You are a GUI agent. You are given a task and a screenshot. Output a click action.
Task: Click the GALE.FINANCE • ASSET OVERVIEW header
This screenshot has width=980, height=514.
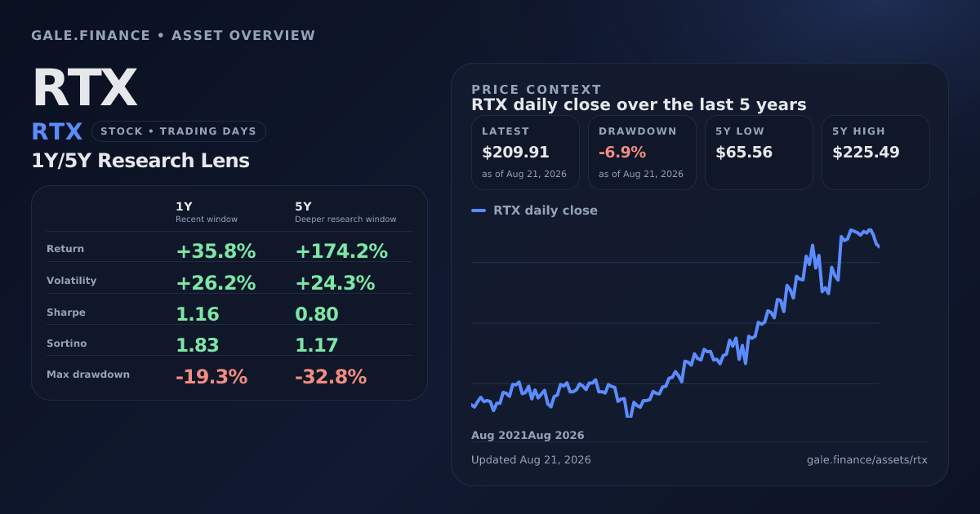(173, 36)
